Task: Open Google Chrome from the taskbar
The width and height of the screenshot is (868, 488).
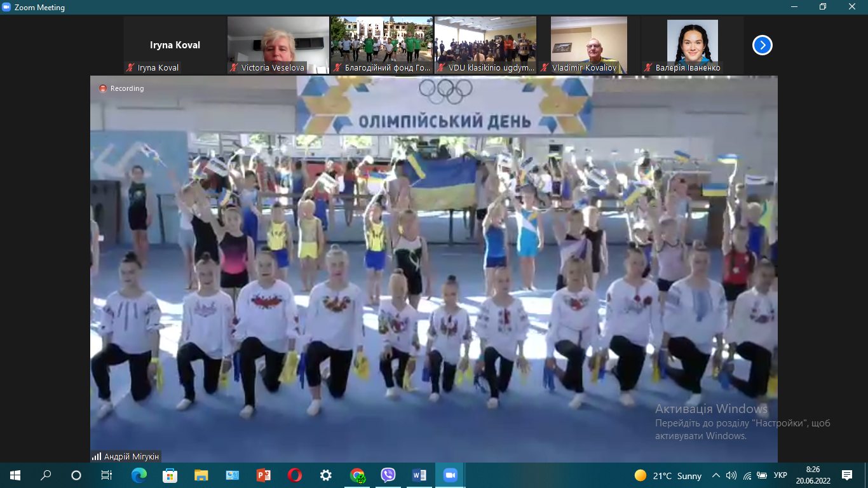Action: point(357,475)
